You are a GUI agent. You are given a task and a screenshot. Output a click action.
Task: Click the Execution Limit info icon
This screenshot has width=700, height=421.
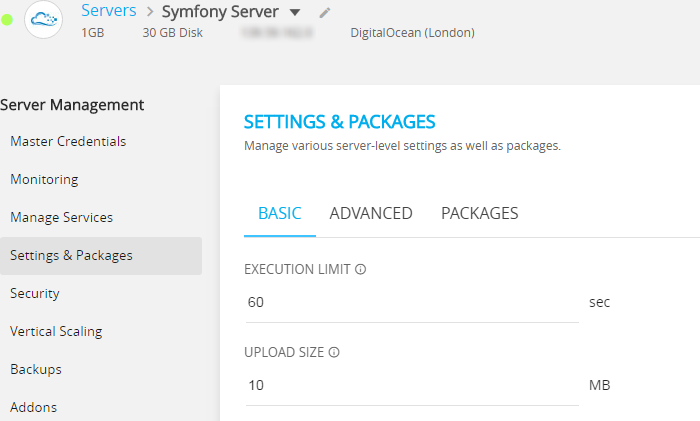tap(361, 269)
